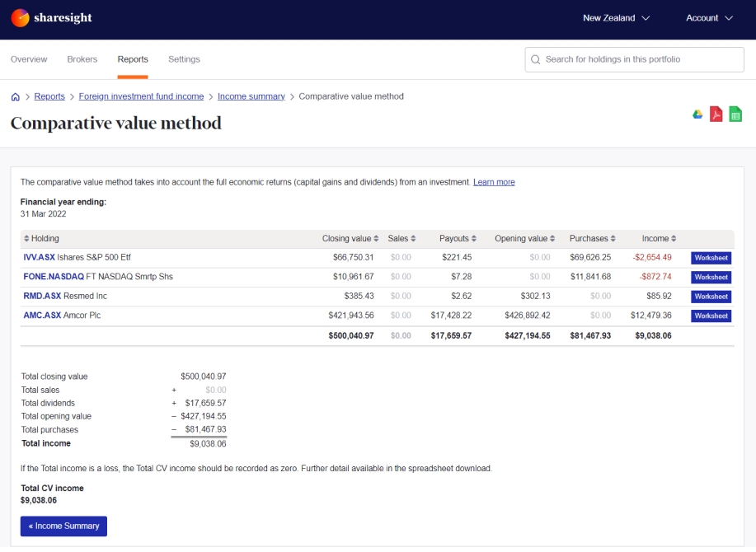This screenshot has width=756, height=552.
Task: Open the Settings tab
Action: tap(184, 59)
